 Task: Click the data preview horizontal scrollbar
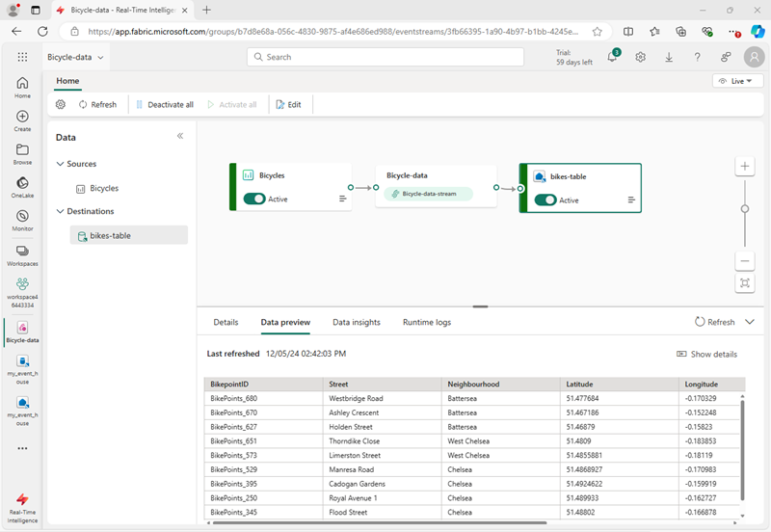pyautogui.click(x=379, y=522)
